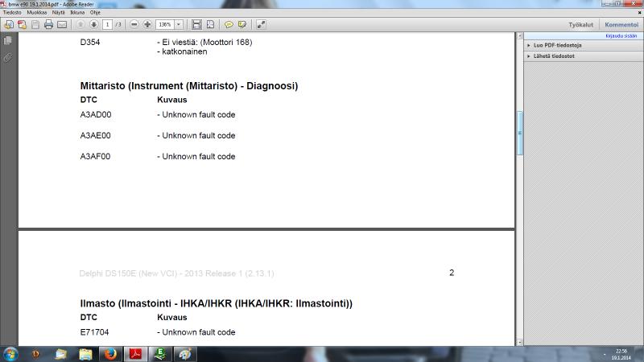Launch Firefox from the taskbar
The image size is (644, 362).
109,353
